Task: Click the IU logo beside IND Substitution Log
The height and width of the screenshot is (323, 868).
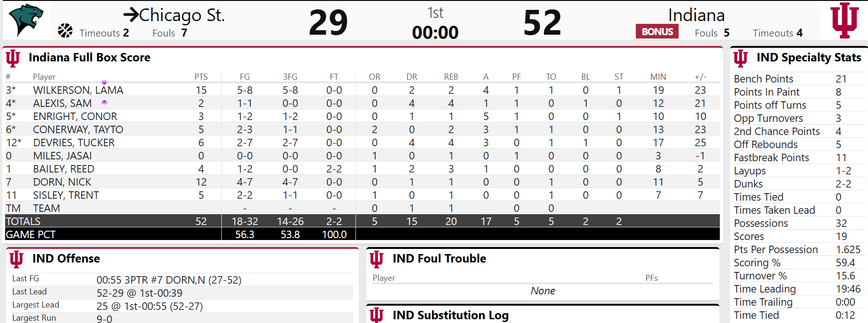Action: (377, 315)
